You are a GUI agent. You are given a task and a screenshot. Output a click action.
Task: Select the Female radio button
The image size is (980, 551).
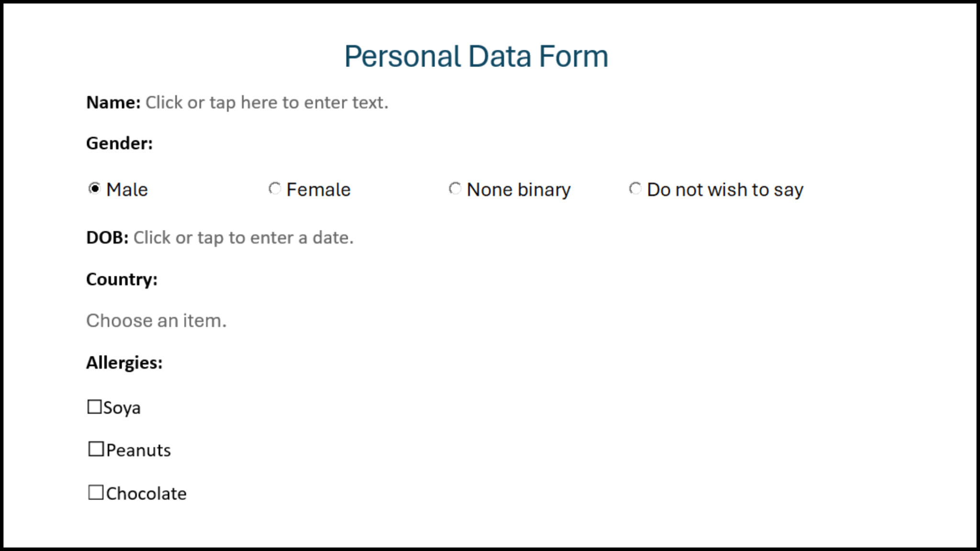click(x=274, y=189)
